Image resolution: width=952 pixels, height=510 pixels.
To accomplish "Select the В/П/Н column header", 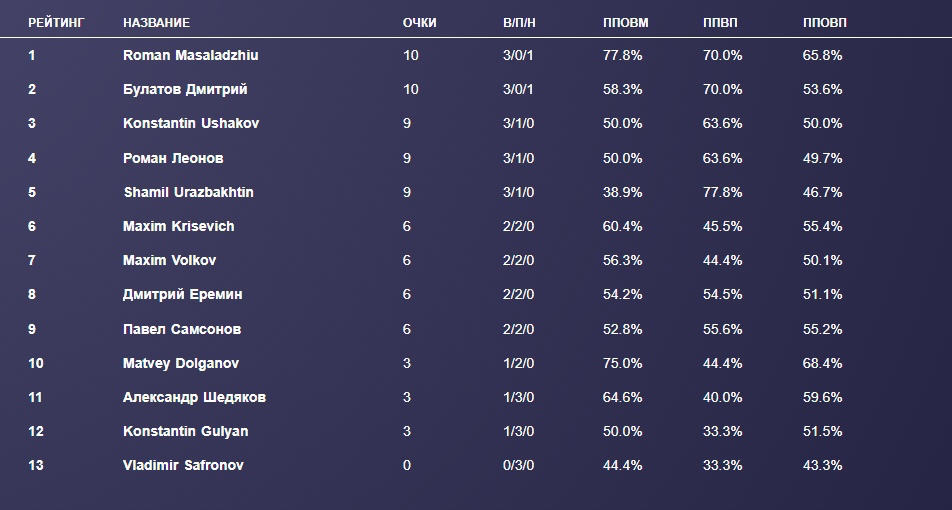I will pos(520,22).
